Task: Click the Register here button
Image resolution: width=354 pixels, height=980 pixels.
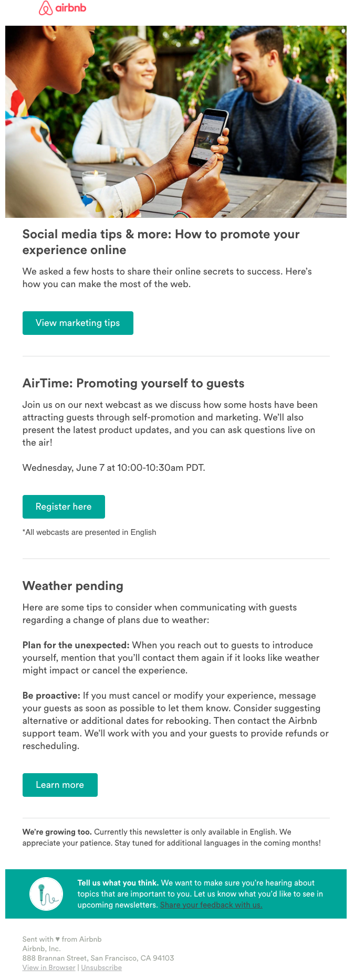Action: tap(64, 507)
